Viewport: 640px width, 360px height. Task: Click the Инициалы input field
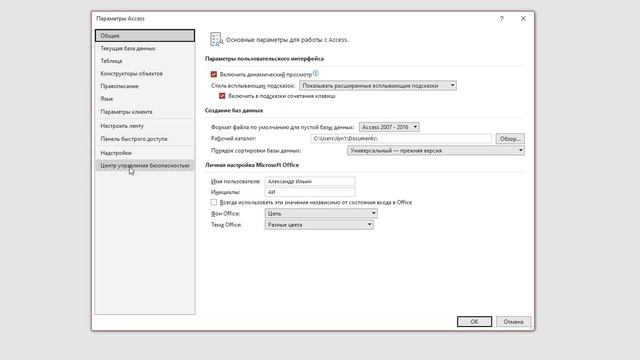tap(310, 192)
